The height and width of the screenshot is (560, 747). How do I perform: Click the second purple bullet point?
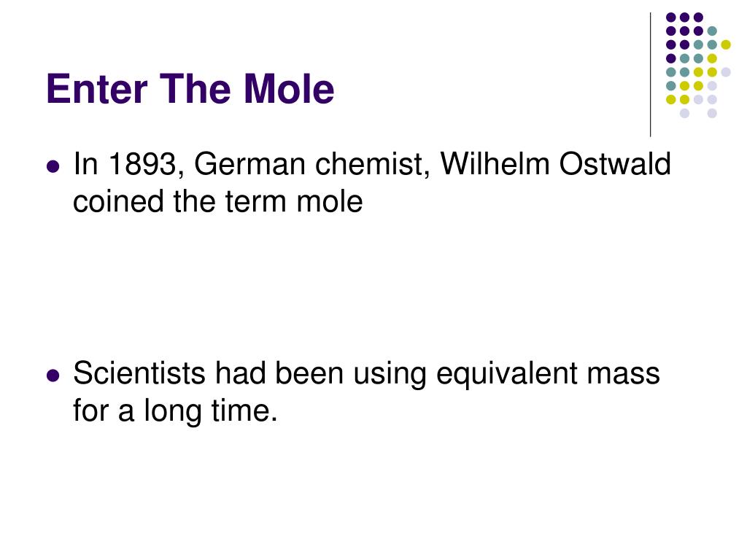click(53, 376)
